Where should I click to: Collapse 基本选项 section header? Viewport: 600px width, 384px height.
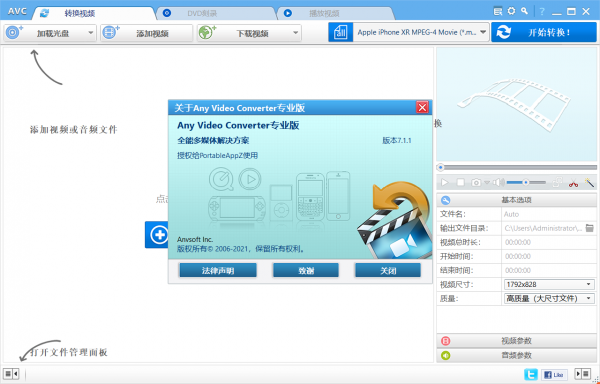517,200
